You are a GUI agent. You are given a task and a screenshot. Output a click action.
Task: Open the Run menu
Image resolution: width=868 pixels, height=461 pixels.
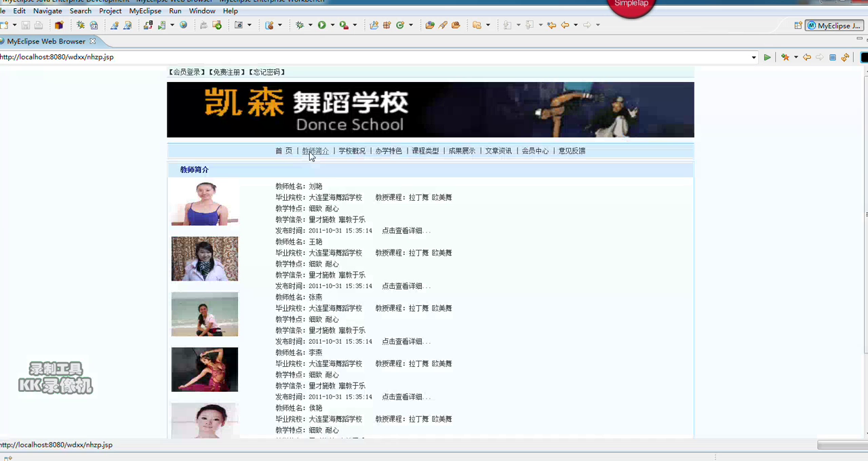[x=175, y=11]
